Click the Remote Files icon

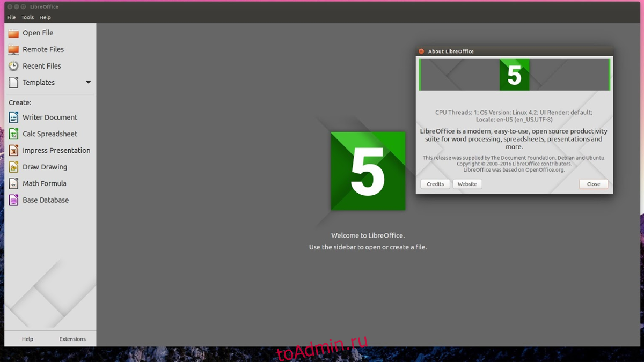pos(13,49)
